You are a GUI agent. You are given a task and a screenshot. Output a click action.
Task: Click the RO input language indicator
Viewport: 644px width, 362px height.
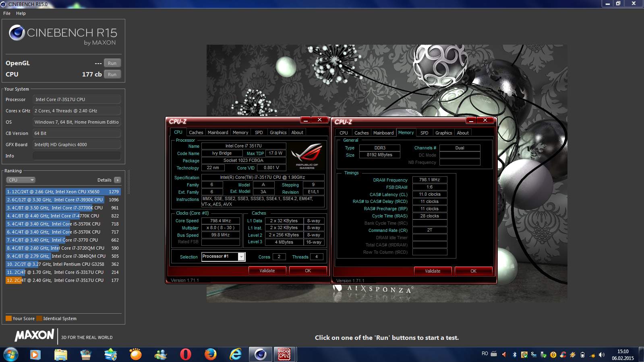[485, 354]
